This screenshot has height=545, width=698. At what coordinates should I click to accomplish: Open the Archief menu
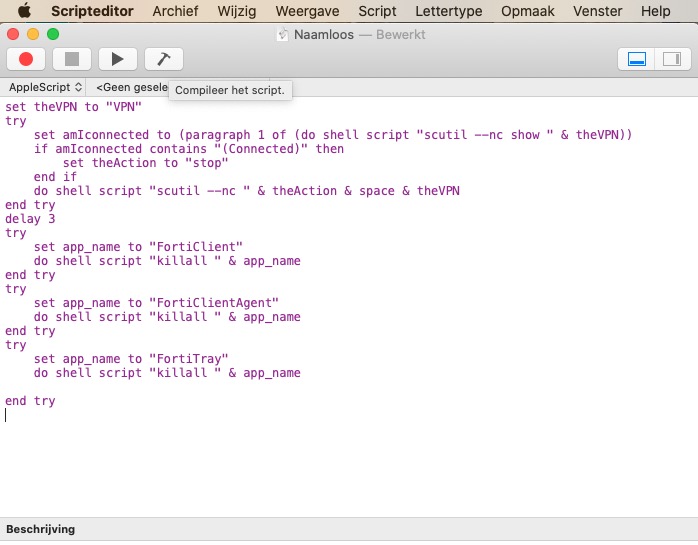(175, 11)
